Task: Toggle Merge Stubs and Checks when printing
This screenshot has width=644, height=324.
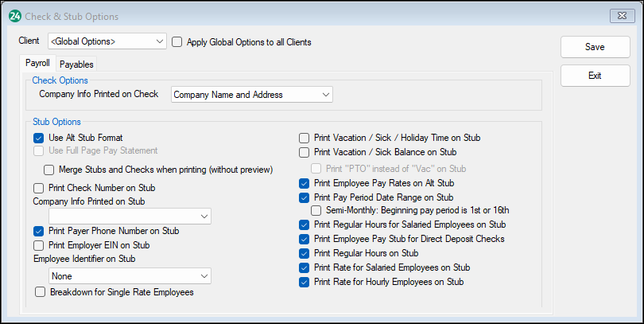Action: pos(48,170)
